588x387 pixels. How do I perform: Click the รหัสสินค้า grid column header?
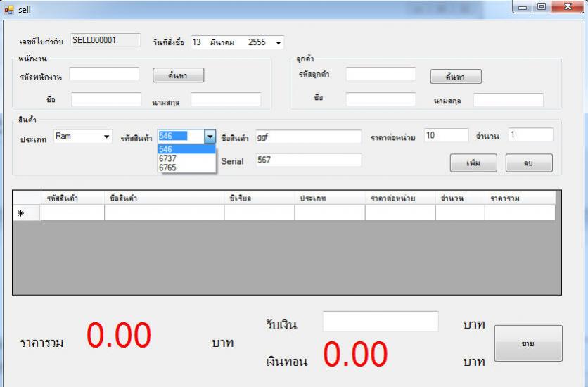(x=72, y=198)
